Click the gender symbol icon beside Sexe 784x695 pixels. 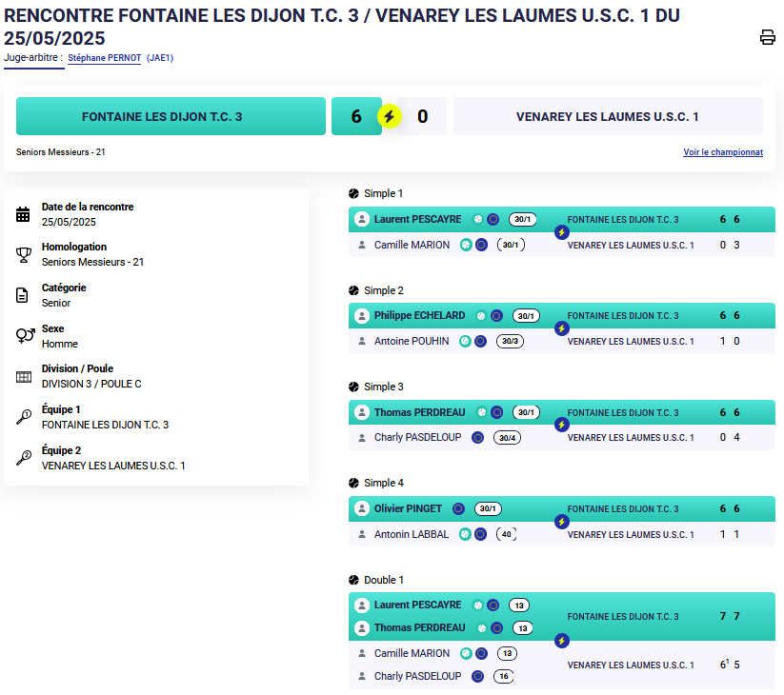point(25,335)
